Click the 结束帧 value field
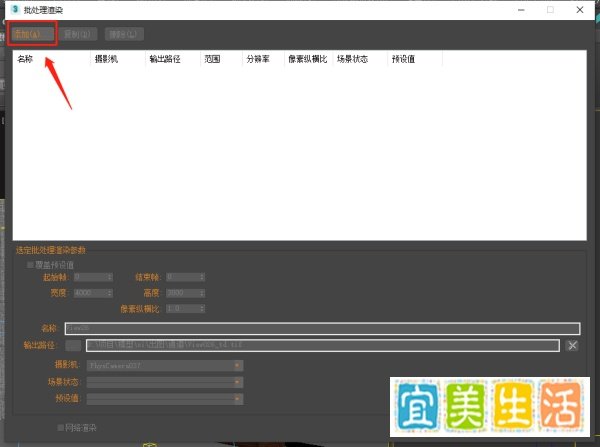Viewport: 600px width, 447px height. [183, 277]
